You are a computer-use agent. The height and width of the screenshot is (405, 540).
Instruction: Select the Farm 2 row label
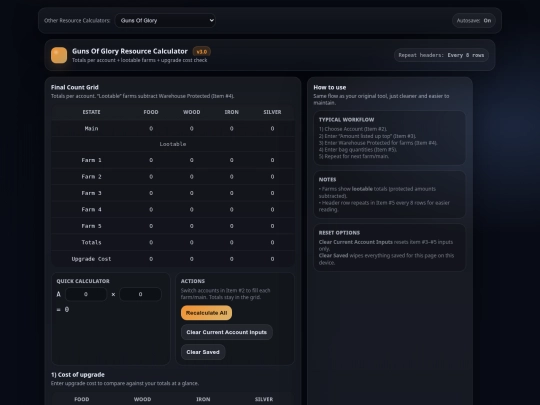(91, 177)
